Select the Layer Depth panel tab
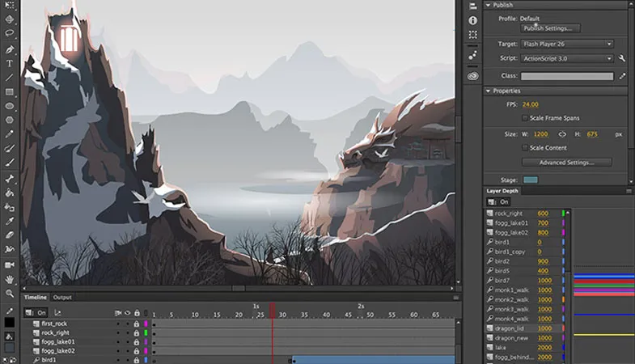Viewport: 635px width, 364px height. (x=504, y=191)
